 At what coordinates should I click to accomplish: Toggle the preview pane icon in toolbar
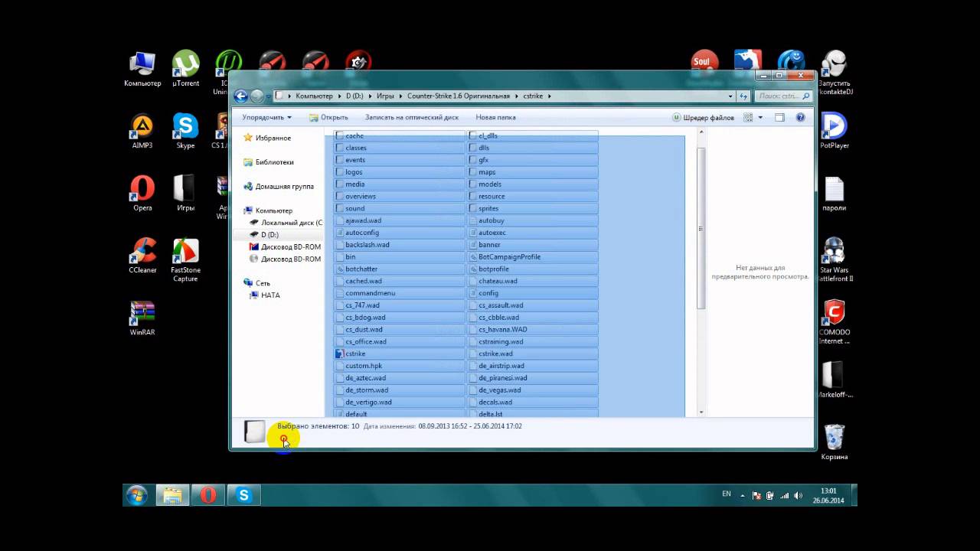[x=779, y=117]
